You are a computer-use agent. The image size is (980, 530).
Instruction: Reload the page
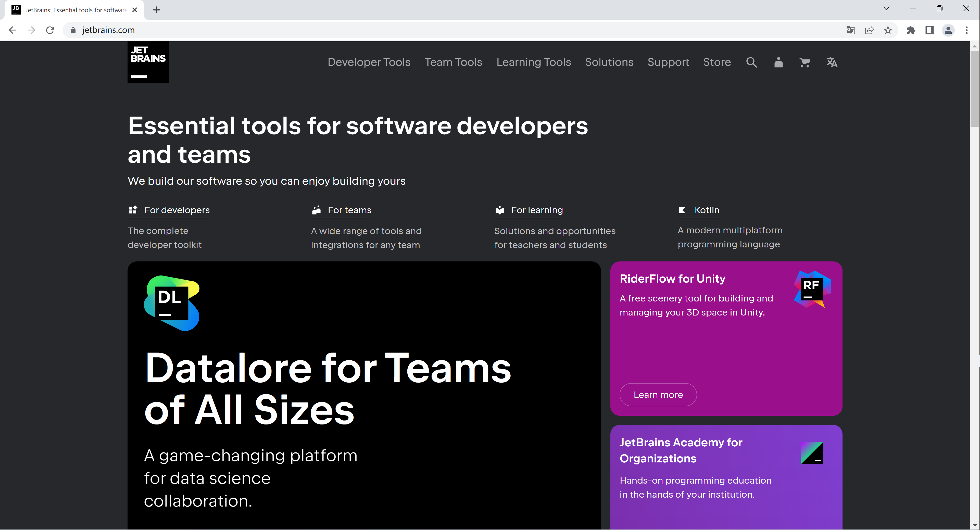(x=50, y=30)
